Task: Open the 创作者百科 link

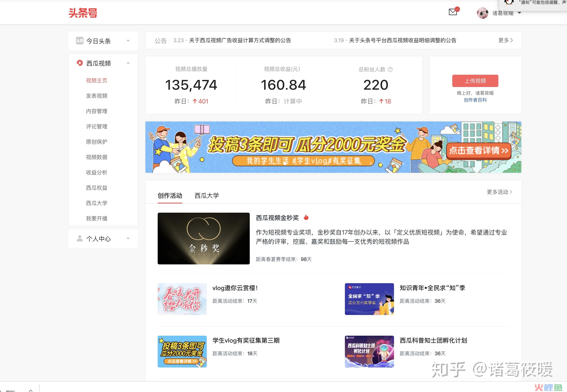Action: pos(475,100)
